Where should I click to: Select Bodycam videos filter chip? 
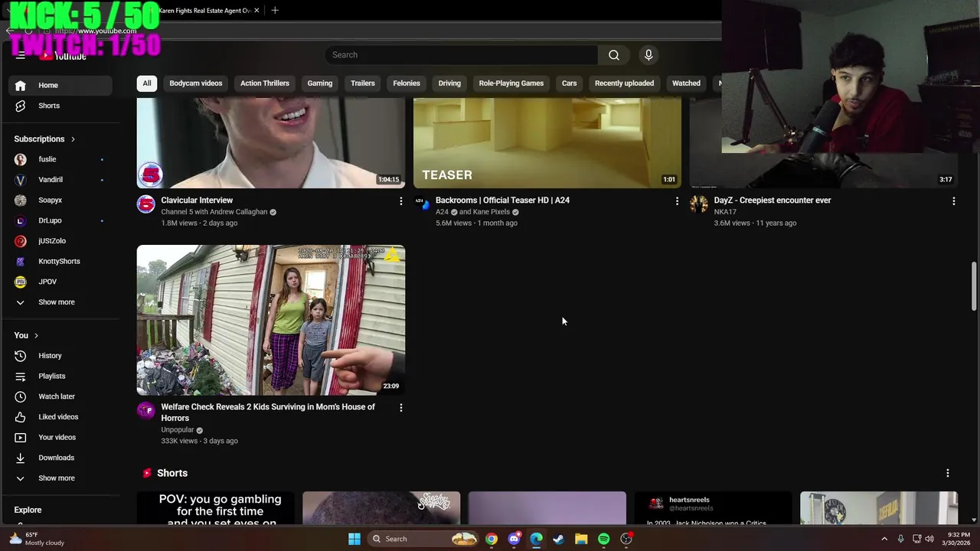pyautogui.click(x=196, y=83)
